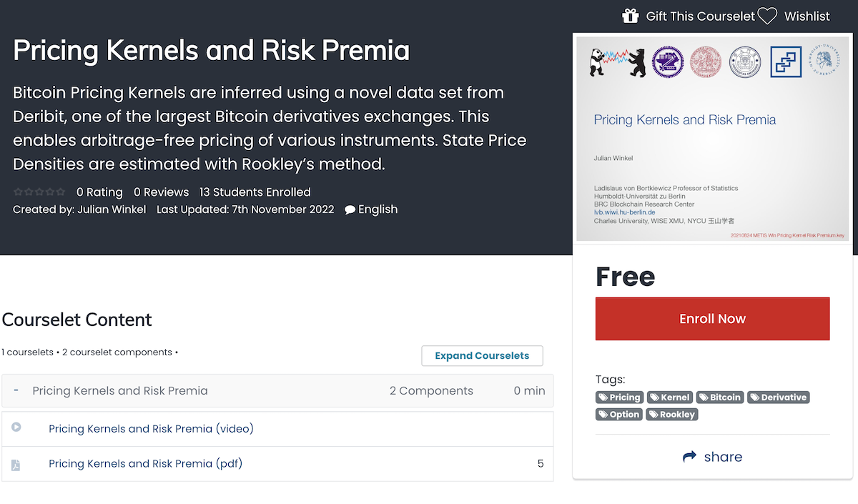Click the video play icon
The height and width of the screenshot is (504, 858).
coord(16,428)
